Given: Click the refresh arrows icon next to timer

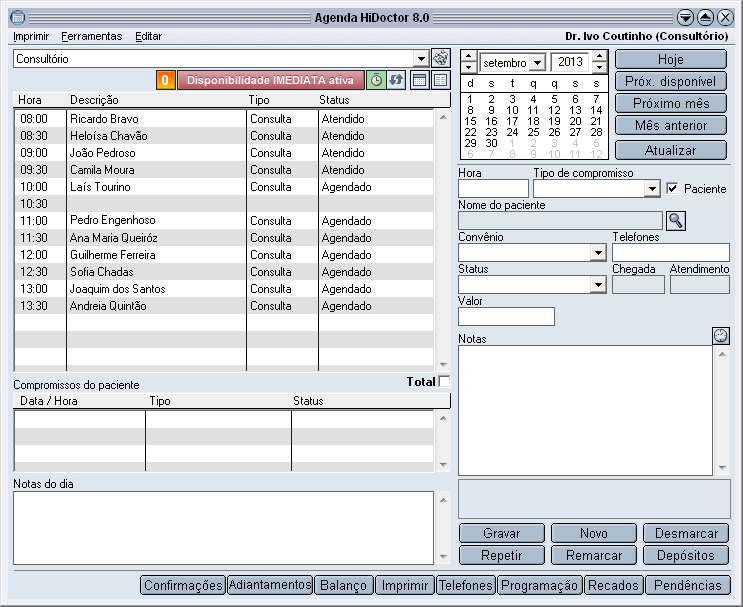Looking at the screenshot, I should [x=396, y=80].
